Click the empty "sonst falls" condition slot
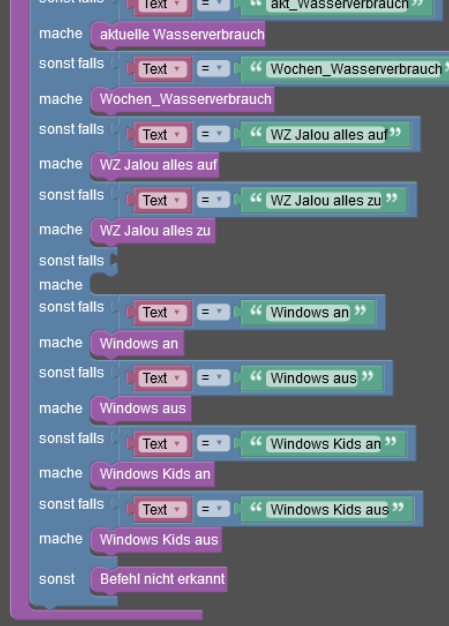The height and width of the screenshot is (626, 449). (x=113, y=261)
